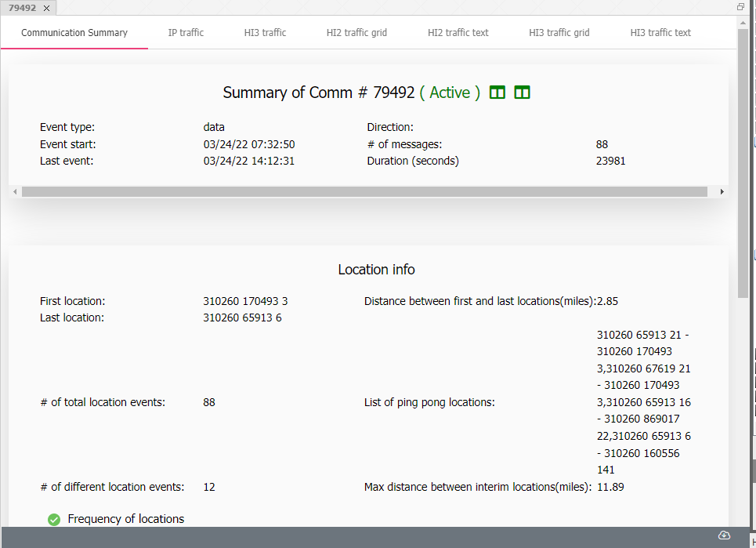Go to the HI3 traffic grid tab
The image size is (756, 548).
pyautogui.click(x=559, y=33)
